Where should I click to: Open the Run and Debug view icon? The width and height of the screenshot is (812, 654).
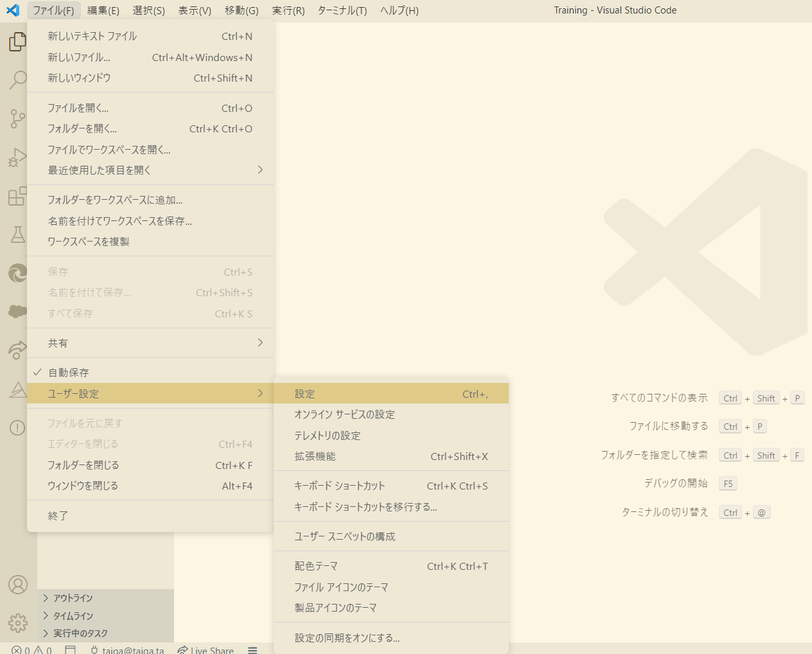17,157
